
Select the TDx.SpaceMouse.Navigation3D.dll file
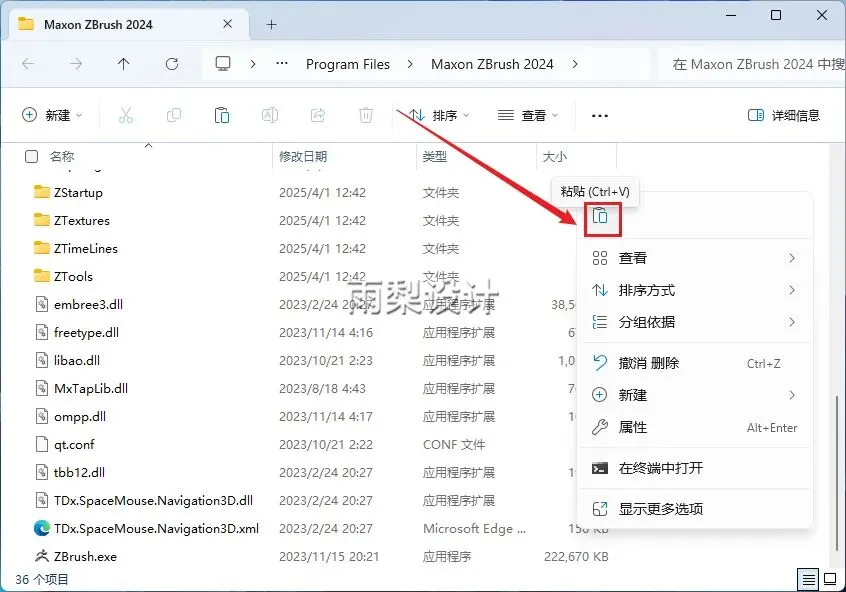pos(153,500)
